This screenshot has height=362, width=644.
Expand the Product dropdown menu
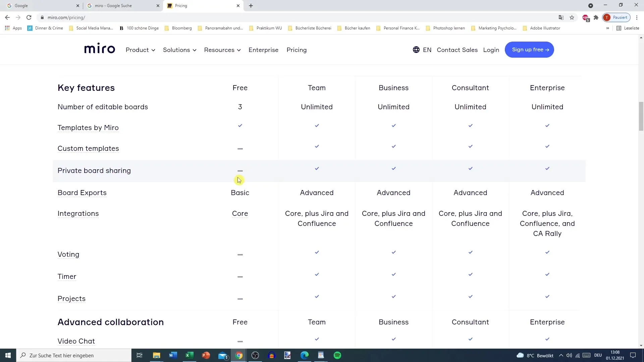pos(140,50)
